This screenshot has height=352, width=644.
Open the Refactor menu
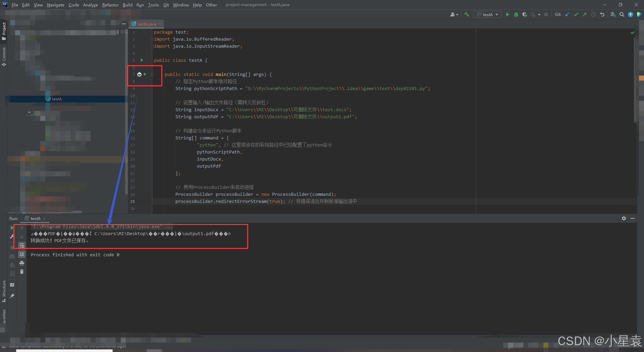[110, 5]
